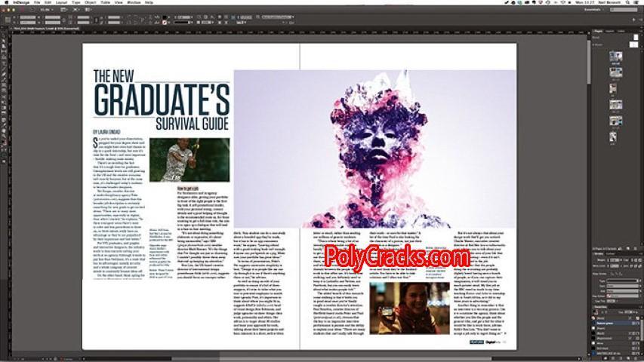Open Notification Centre from the menu bar

637,2
